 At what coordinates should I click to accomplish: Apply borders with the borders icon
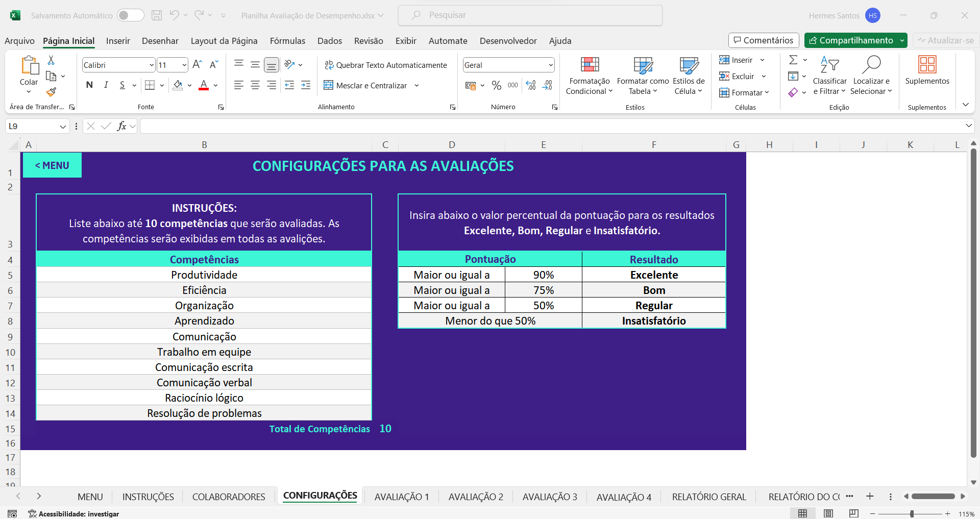pyautogui.click(x=150, y=85)
